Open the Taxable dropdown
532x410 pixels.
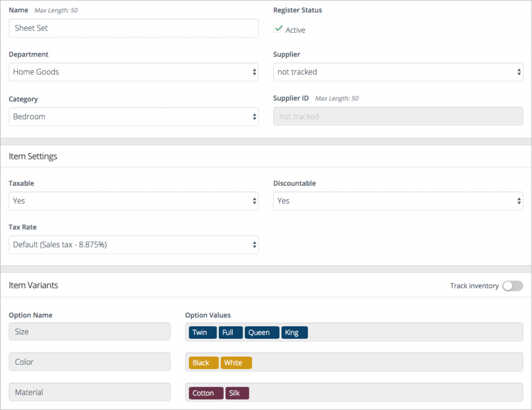(x=134, y=201)
